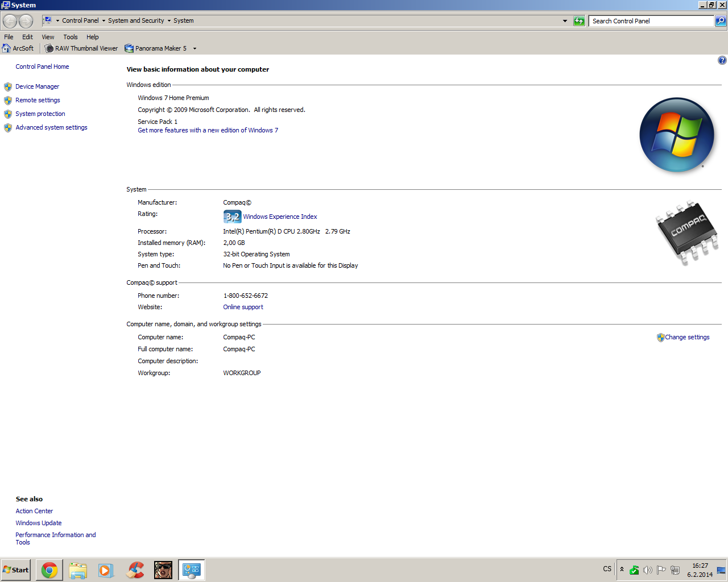Screen dimensions: 728x582
Task: Click the Action Center flag tray icon
Action: [661, 570]
